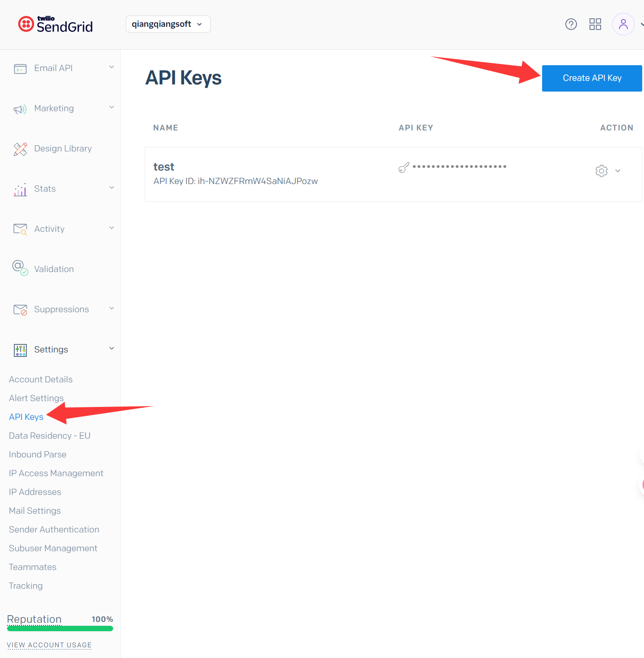Screen dimensions: 644x658
Task: Click the green Reputation progress bar
Action: click(x=60, y=629)
